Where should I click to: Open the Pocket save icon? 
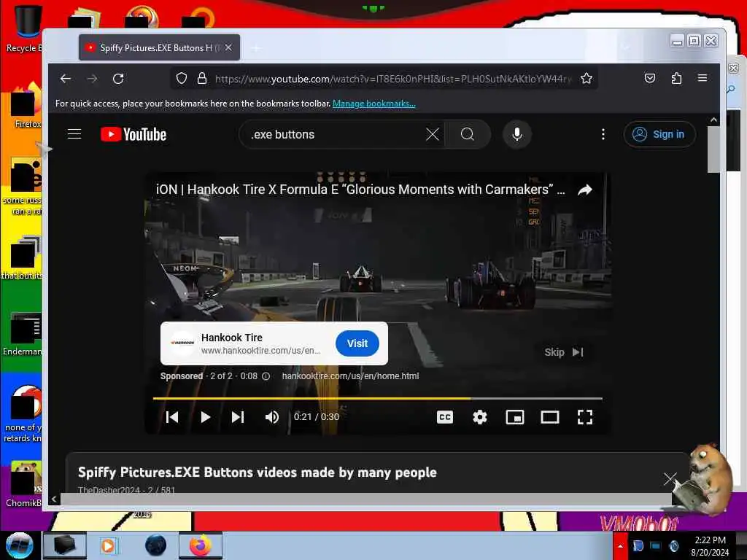click(650, 78)
